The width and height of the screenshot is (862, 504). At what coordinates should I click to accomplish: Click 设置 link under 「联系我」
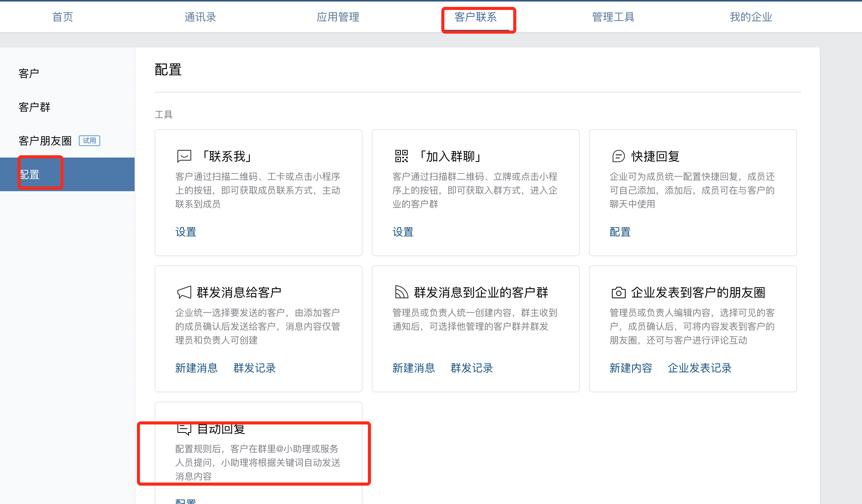pos(186,232)
